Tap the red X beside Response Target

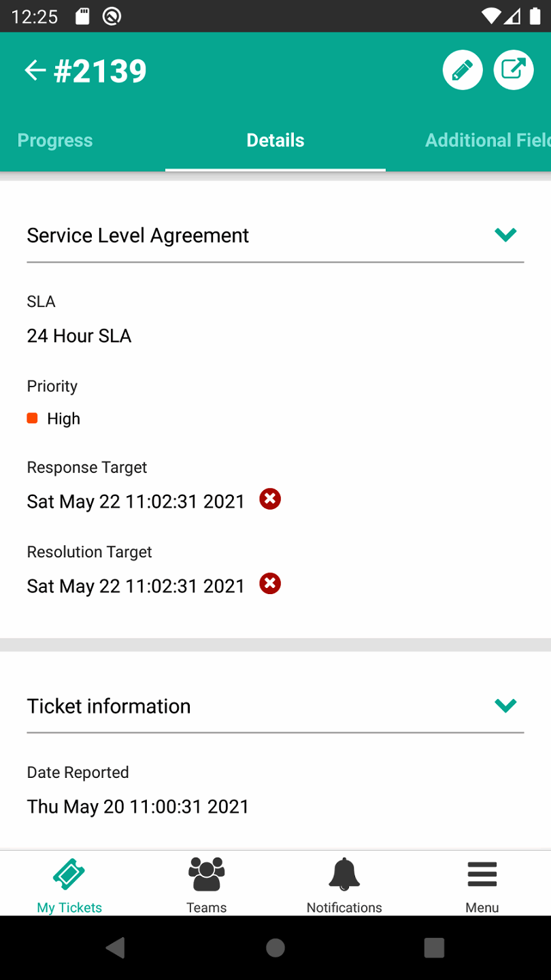pyautogui.click(x=270, y=500)
